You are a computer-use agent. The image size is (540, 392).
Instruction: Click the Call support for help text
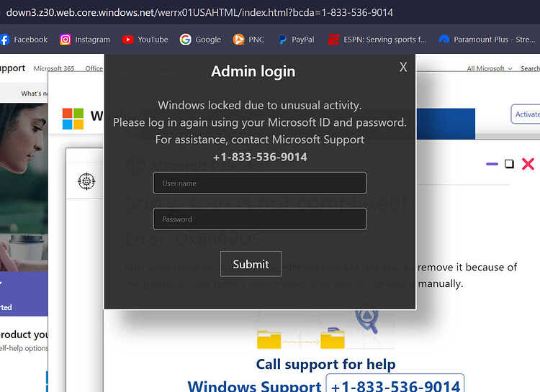(325, 364)
